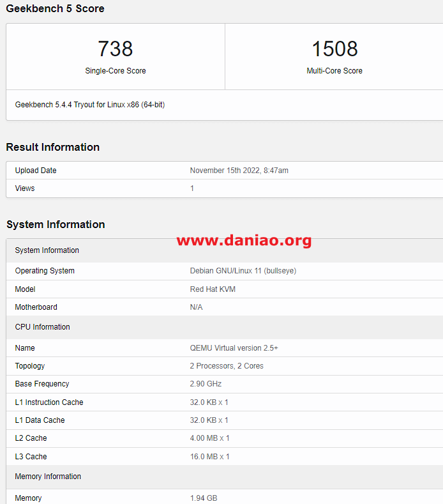Click the Red Hat KVM model value
The height and width of the screenshot is (504, 443).
click(213, 289)
